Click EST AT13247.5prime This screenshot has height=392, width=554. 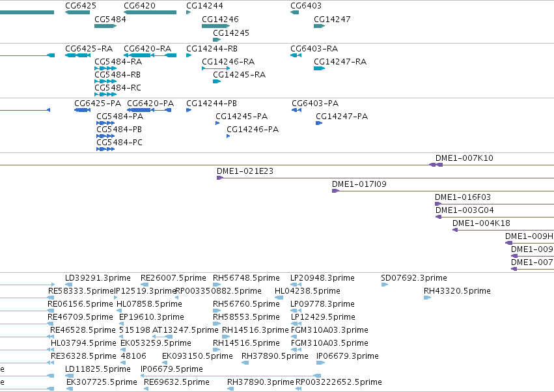[x=186, y=330]
